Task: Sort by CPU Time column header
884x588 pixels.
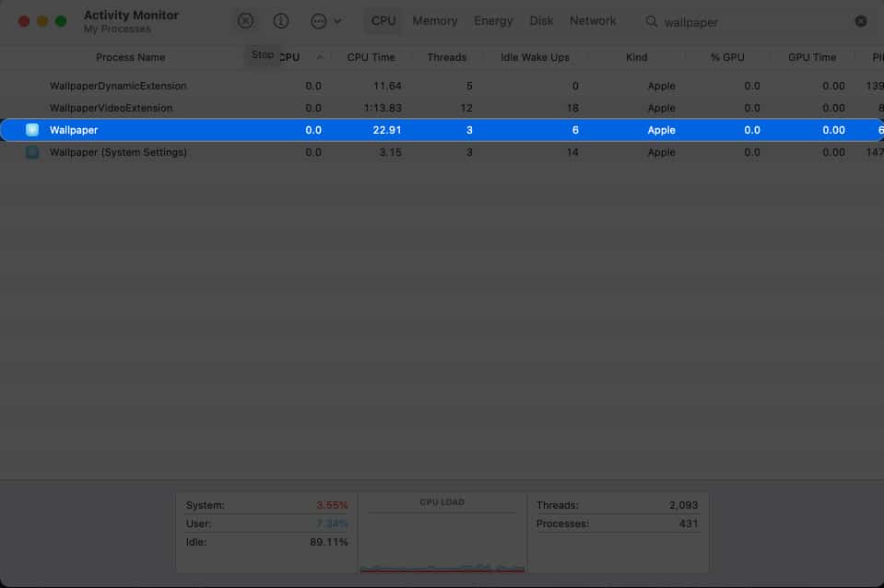Action: tap(371, 57)
